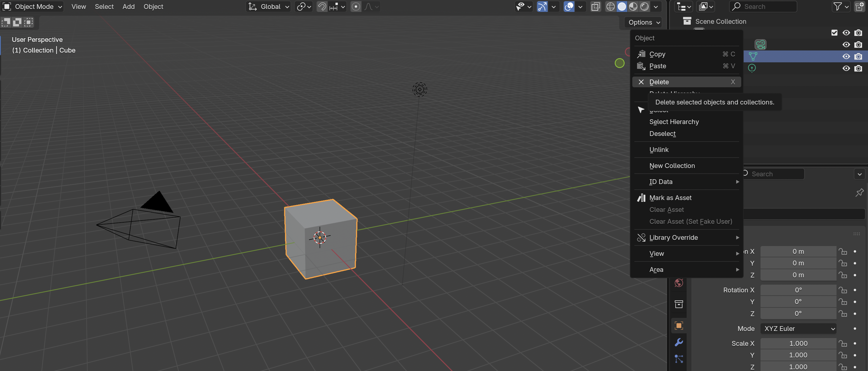Open the outliner editor type dropdown
This screenshot has width=868, height=371.
pyautogui.click(x=683, y=7)
